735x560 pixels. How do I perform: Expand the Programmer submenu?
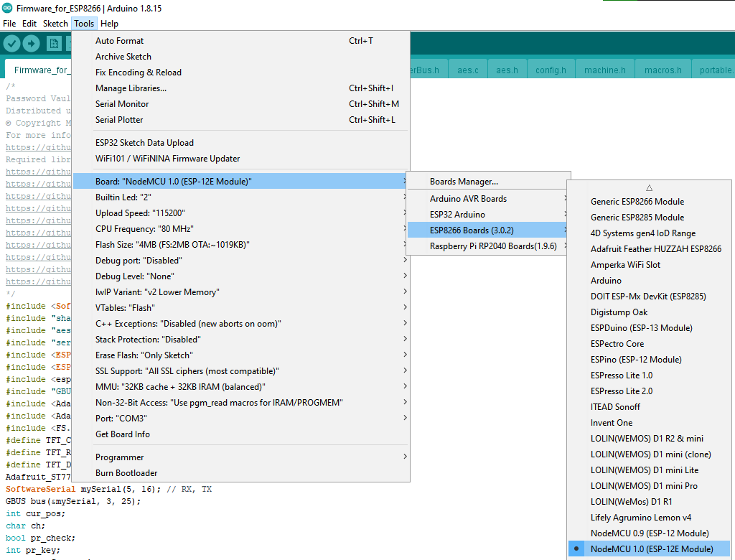(241, 457)
